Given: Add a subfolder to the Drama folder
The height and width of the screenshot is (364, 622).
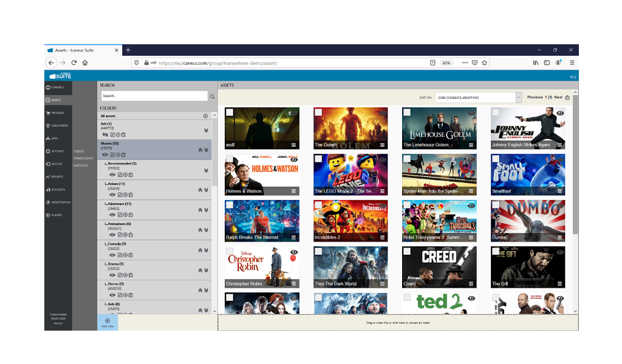Looking at the screenshot, I should point(125,275).
